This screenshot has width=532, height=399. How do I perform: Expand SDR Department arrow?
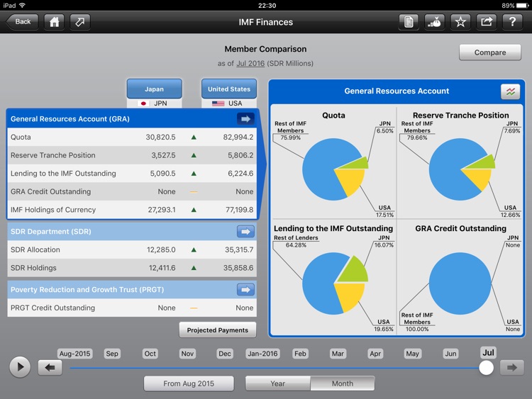(x=245, y=232)
